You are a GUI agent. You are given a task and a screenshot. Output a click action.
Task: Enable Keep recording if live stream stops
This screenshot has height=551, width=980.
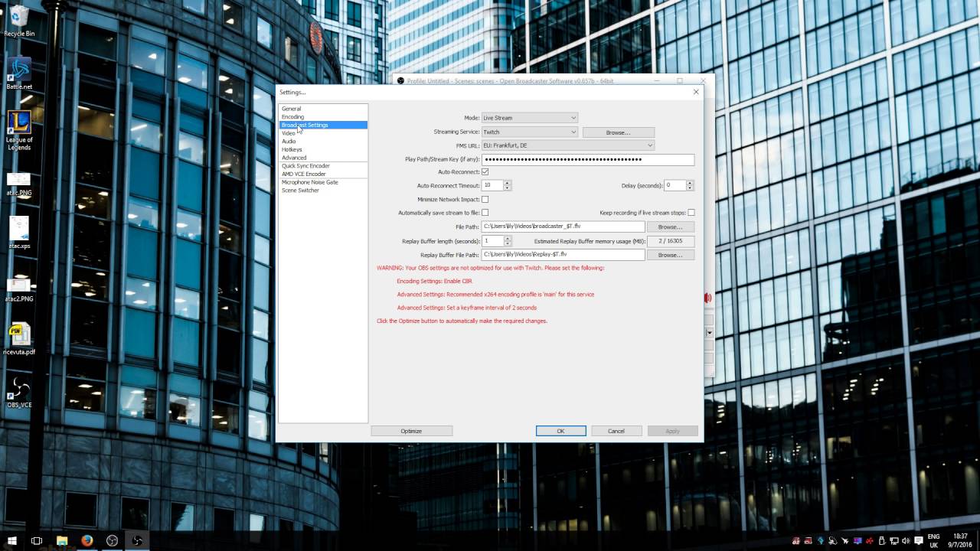(x=691, y=213)
